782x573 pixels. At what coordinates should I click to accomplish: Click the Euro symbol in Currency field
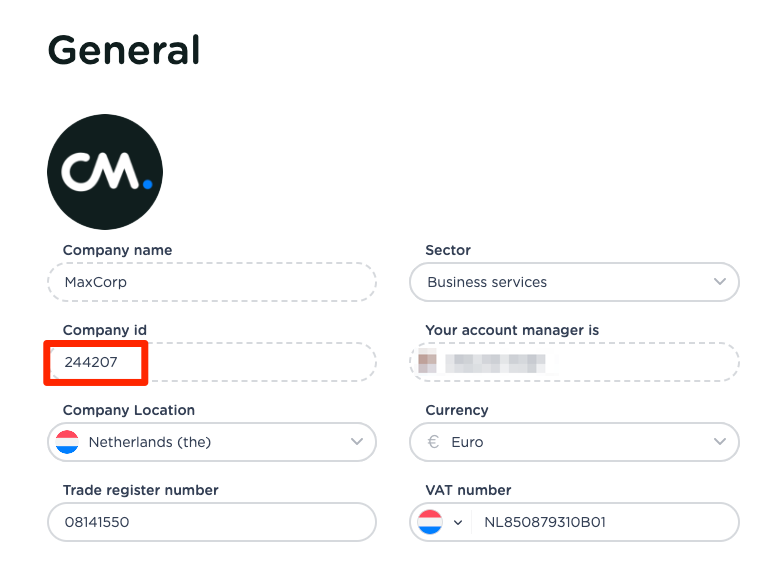(433, 442)
